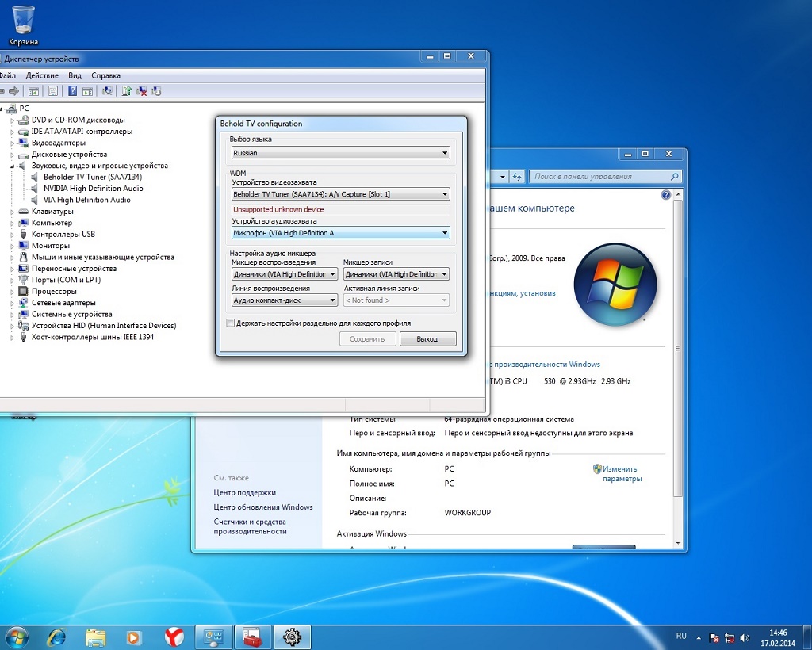Expand the Клавиатуры tree node
812x650 pixels.
12,212
